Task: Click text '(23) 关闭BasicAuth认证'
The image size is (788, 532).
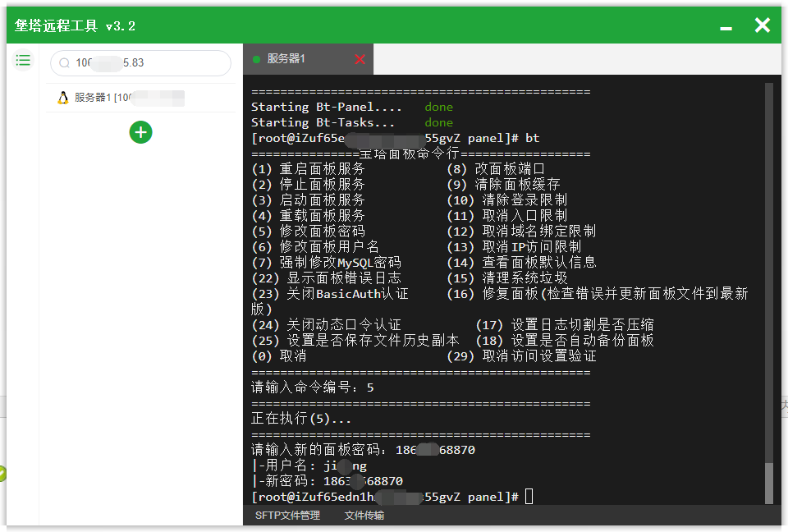Action: pyautogui.click(x=330, y=294)
